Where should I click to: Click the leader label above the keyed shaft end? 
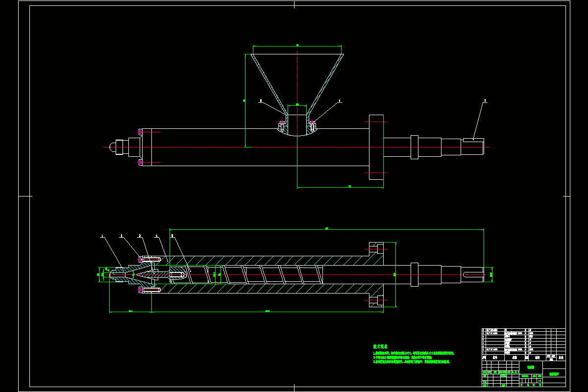tap(485, 100)
